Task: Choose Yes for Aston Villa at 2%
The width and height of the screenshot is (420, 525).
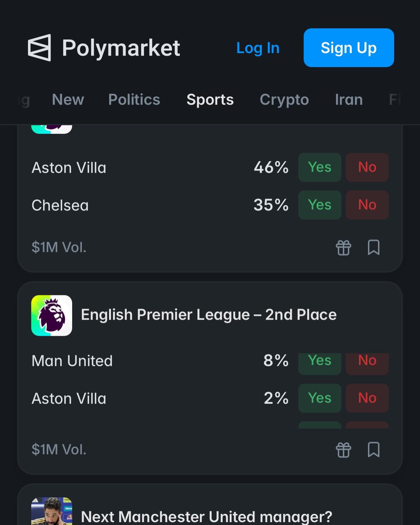Action: [x=319, y=398]
